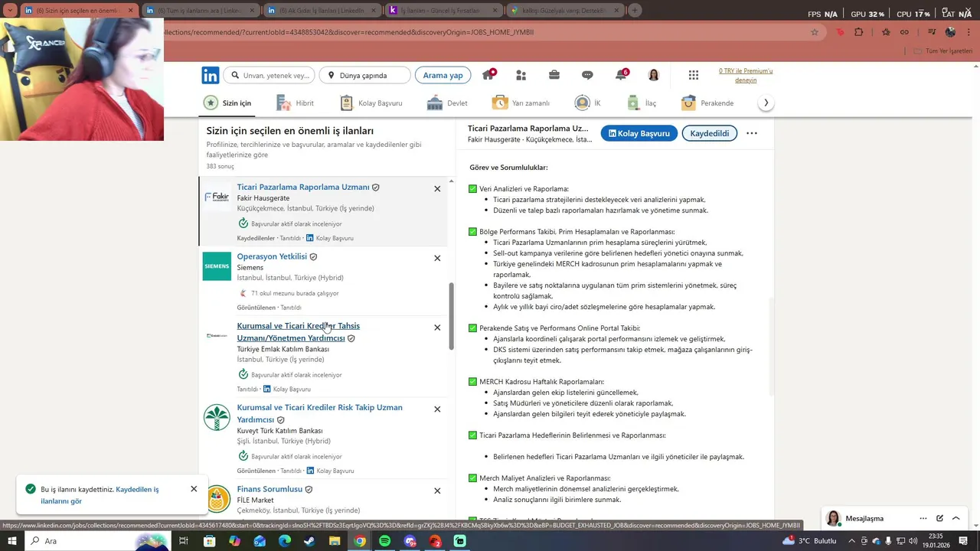Switch to Ak Gıda İş İlanları browser tab
Image resolution: width=980 pixels, height=551 pixels.
(x=321, y=11)
